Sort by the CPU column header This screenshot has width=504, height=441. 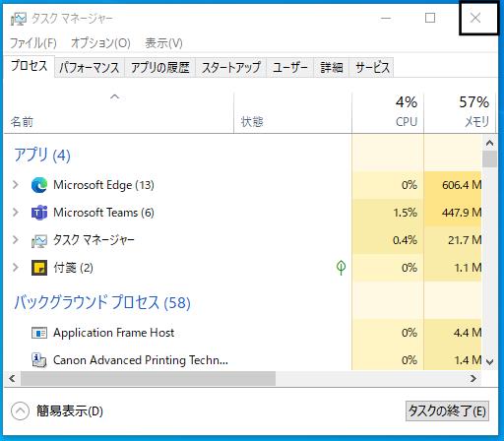[x=388, y=112]
